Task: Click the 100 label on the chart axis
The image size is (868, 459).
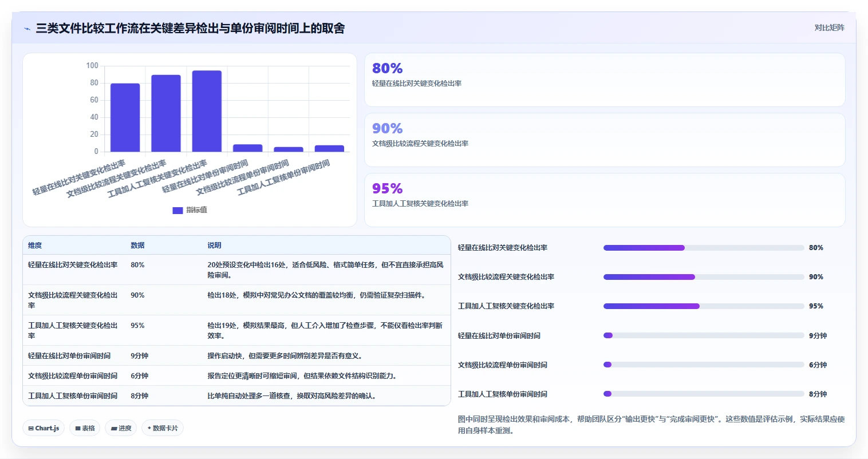Action: click(x=92, y=66)
